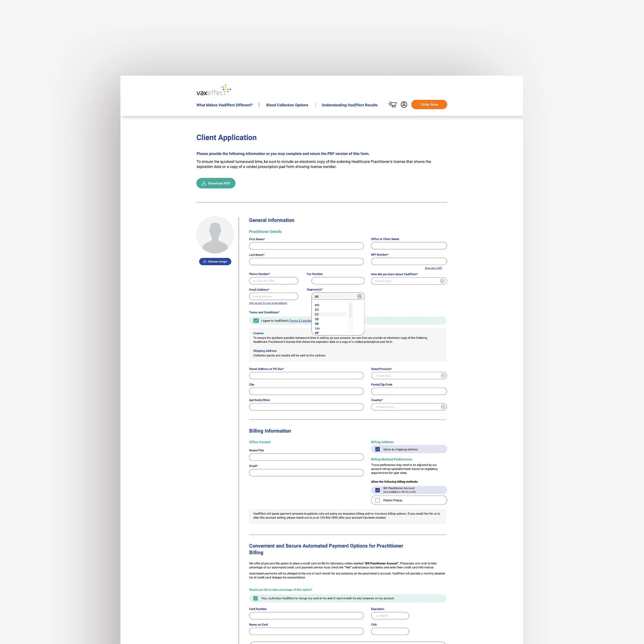Click the Download PDF button
Screen dimensions: 644x644
pyautogui.click(x=216, y=183)
